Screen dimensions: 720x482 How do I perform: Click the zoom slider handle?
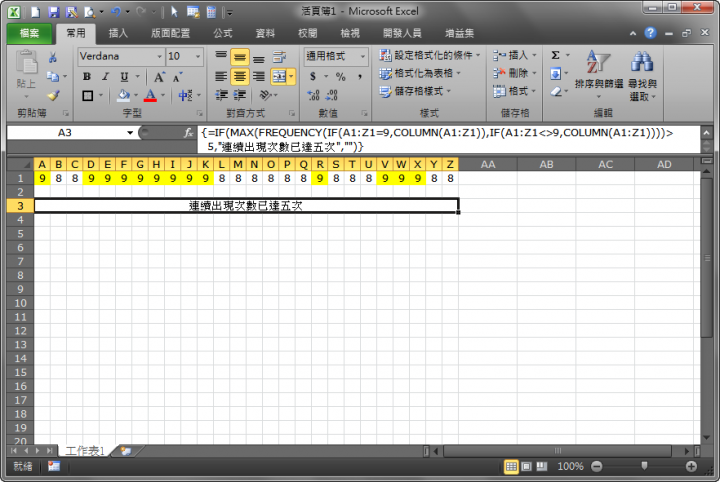tap(644, 466)
